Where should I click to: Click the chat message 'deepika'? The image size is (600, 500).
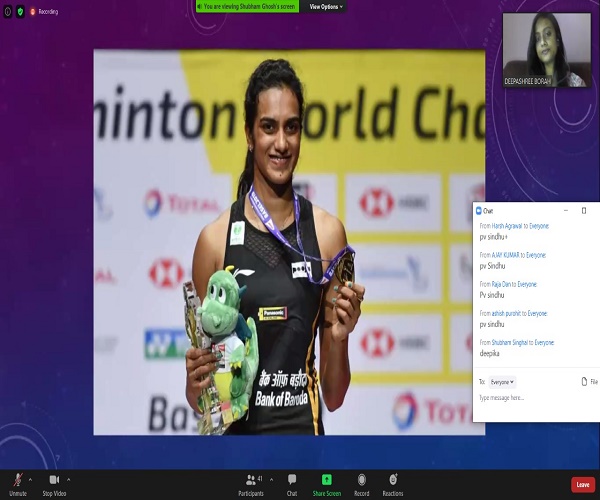(489, 353)
